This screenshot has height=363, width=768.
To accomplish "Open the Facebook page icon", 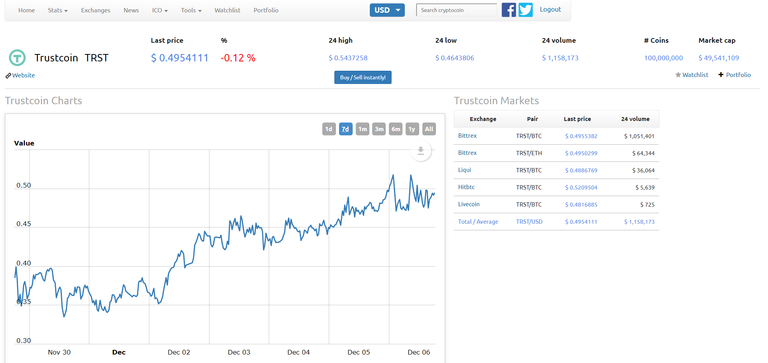I will [508, 10].
